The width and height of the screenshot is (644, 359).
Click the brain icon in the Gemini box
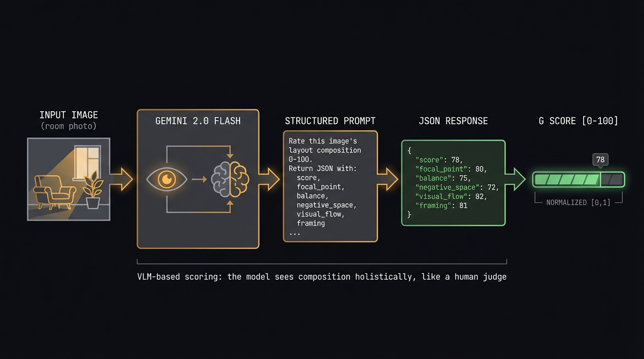230,179
